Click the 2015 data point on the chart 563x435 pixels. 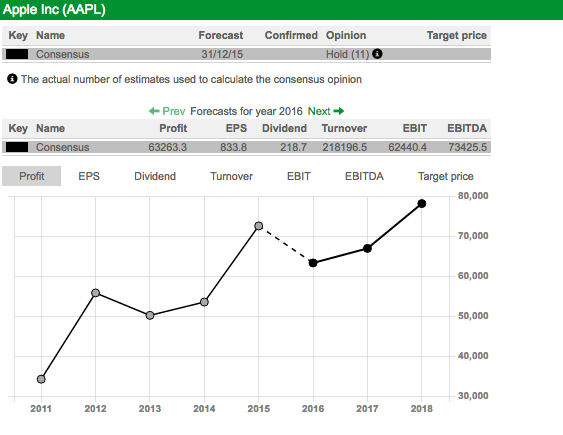pyautogui.click(x=259, y=226)
